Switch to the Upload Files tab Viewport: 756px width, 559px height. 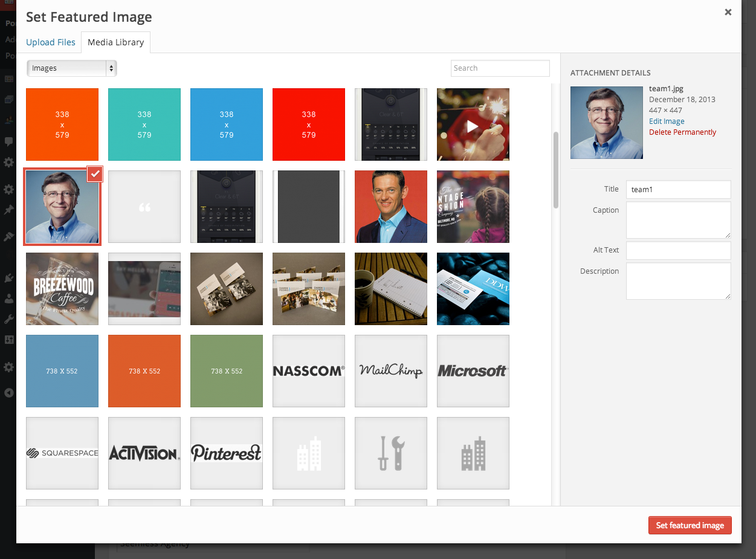tap(51, 42)
